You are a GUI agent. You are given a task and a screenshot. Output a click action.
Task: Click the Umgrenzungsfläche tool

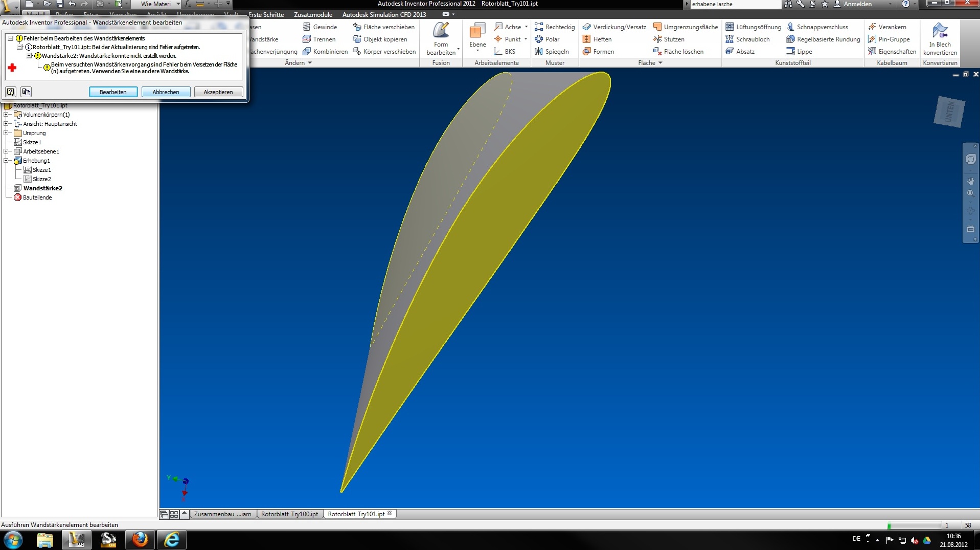coord(686,27)
